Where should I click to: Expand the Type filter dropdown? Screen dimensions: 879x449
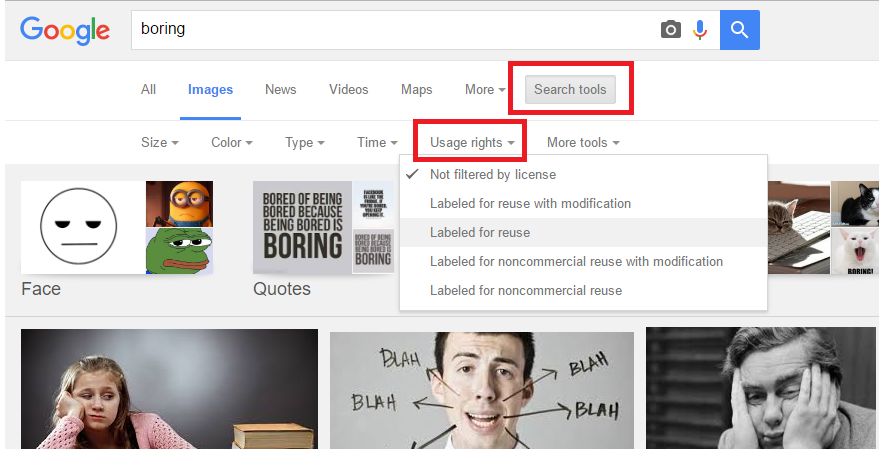coord(304,142)
